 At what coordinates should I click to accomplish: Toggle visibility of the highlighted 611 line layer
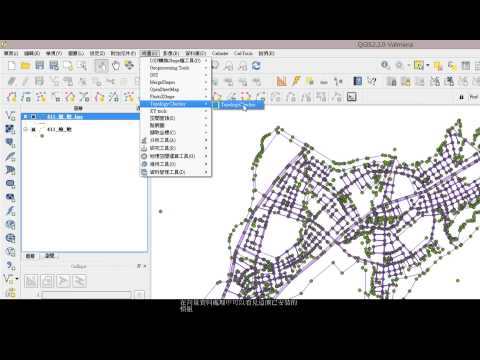coord(33,116)
